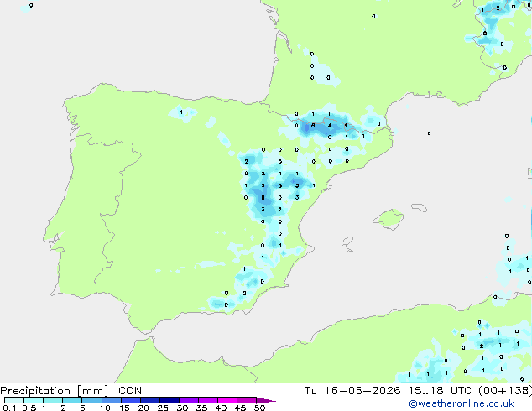Screen dimensions: 532x411
Task: Click the 40–45 mm magenta legend swatch
Action: point(227,400)
